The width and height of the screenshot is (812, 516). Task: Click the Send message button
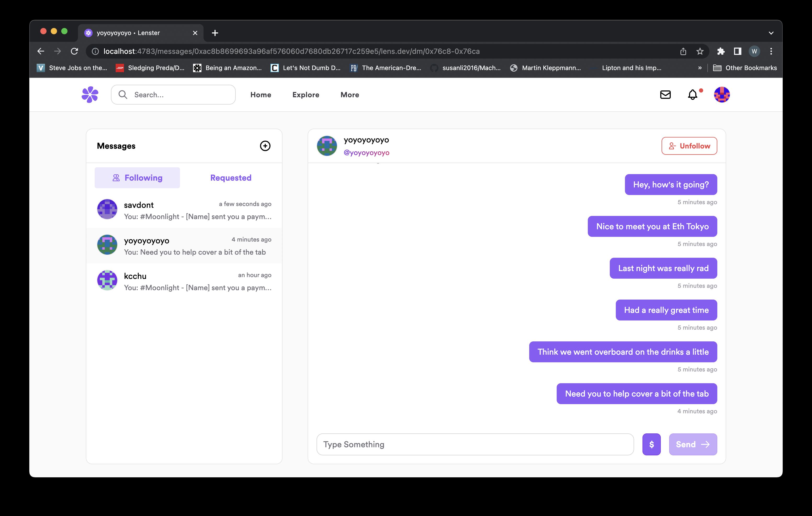tap(692, 444)
